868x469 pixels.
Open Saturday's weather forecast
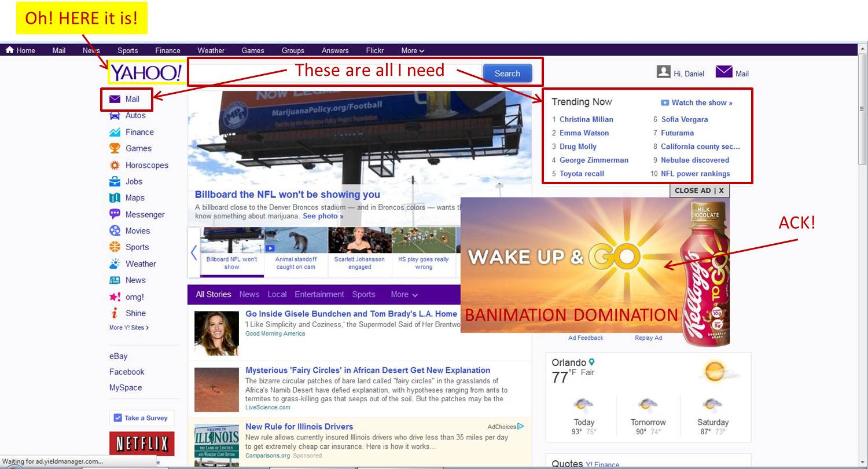(x=713, y=415)
